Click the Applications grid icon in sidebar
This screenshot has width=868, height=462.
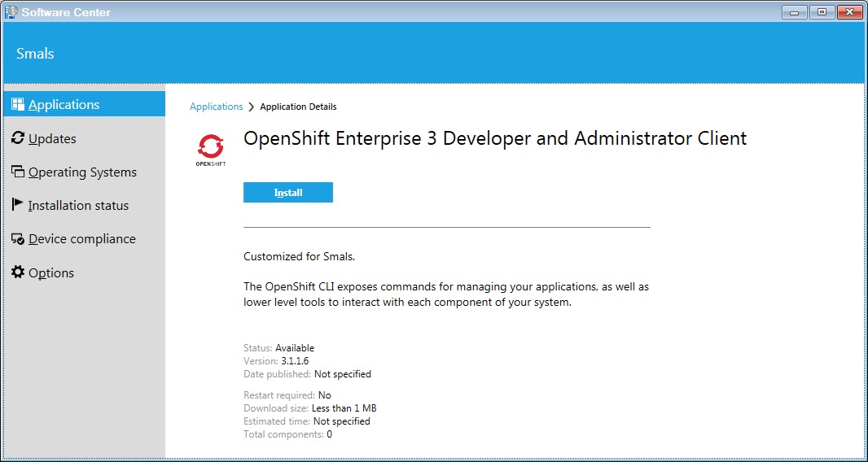coord(18,104)
